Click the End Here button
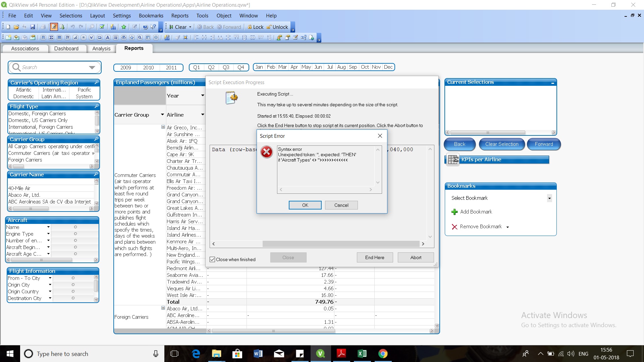Viewport: 644px width, 362px height. click(375, 257)
